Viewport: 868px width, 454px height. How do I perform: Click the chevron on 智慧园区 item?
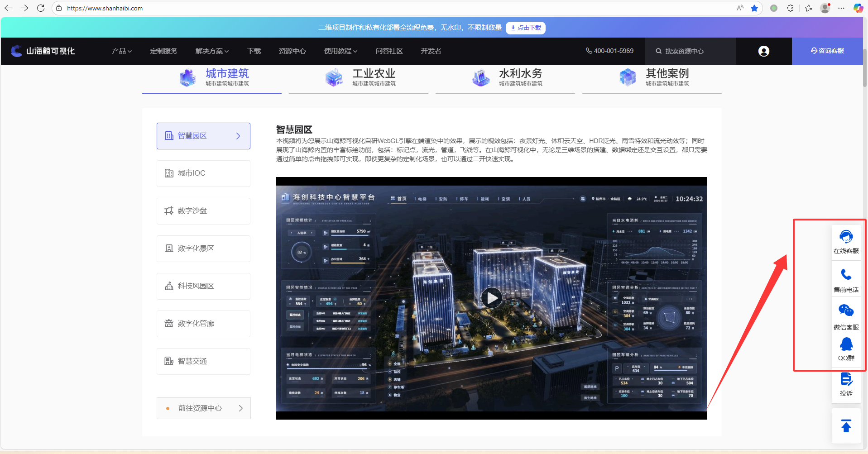tap(238, 136)
